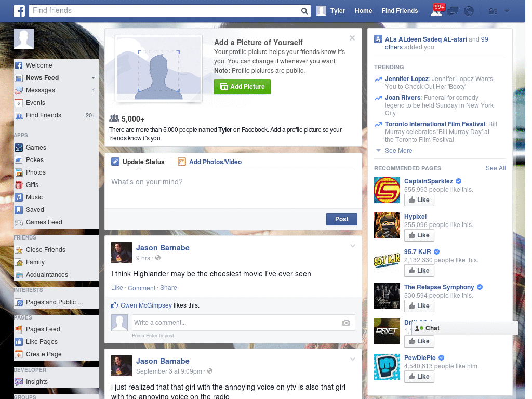Open the messages icon in top bar
The width and height of the screenshot is (532, 399).
[x=453, y=11]
